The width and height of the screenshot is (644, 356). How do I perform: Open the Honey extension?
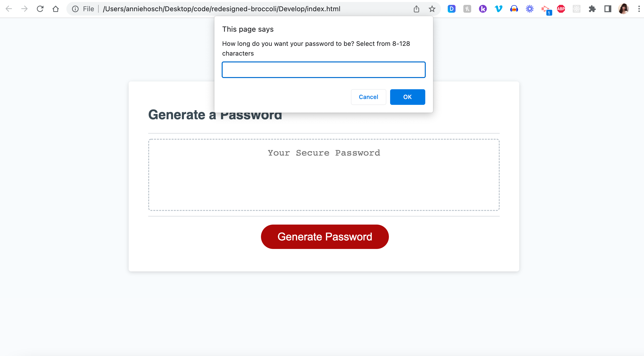point(467,9)
